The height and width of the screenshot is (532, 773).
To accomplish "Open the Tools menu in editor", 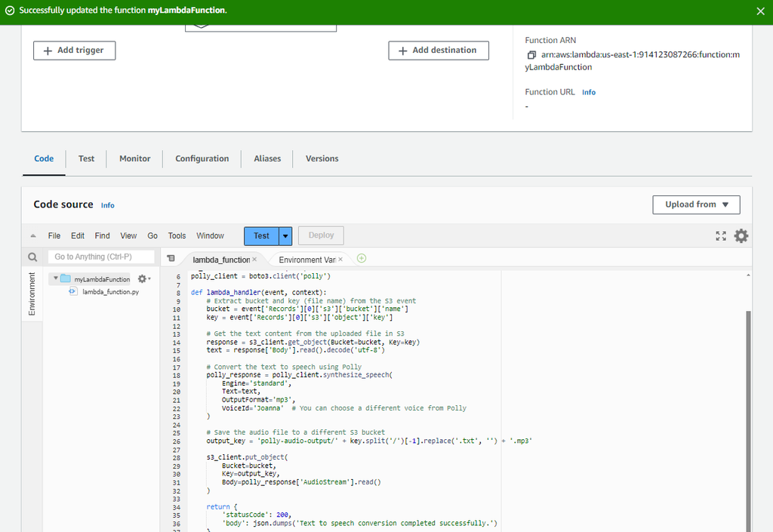I will click(177, 235).
